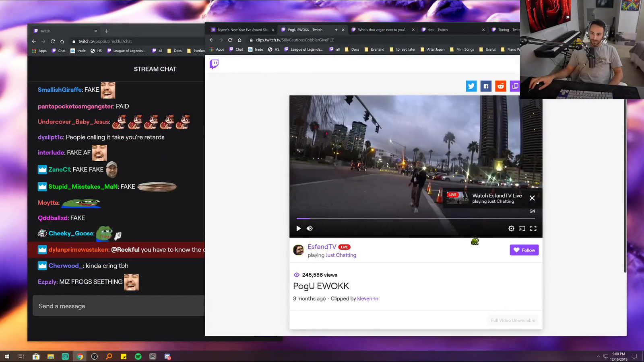Click the clip progress seek bar
This screenshot has width=644, height=362.
(416, 218)
